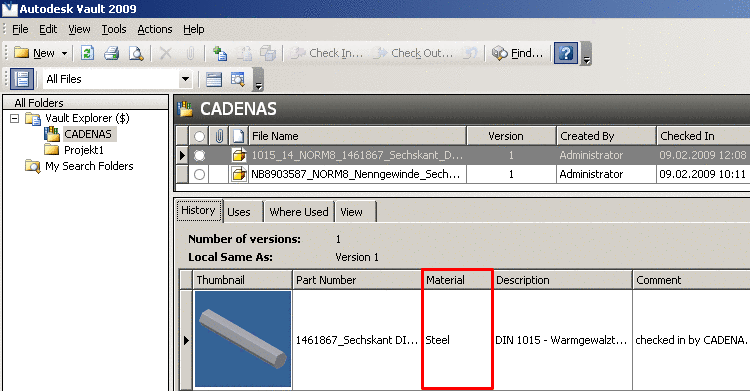Click the Comment column header
Image resolution: width=750 pixels, height=391 pixels.
pyautogui.click(x=692, y=280)
